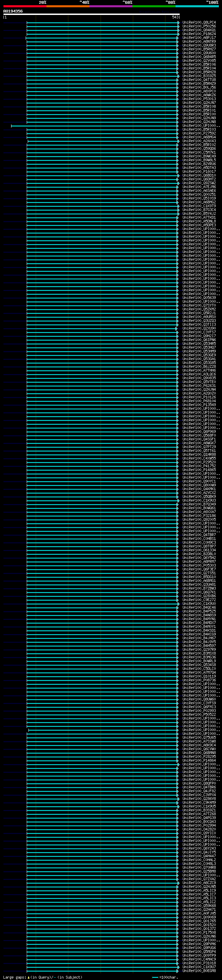222x980 pixels.
Task: Select the UniRef100_P41752 label
Action: (x=199, y=466)
